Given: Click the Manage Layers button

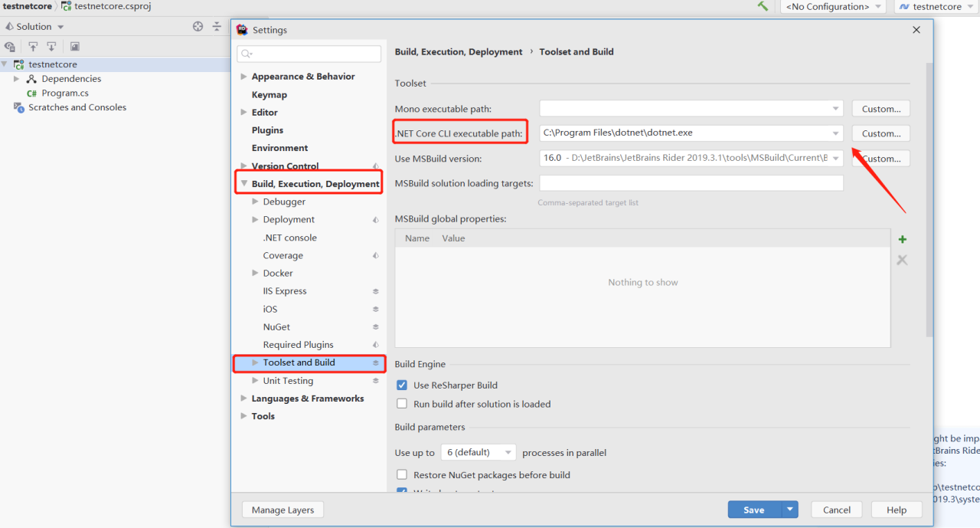Looking at the screenshot, I should coord(283,509).
